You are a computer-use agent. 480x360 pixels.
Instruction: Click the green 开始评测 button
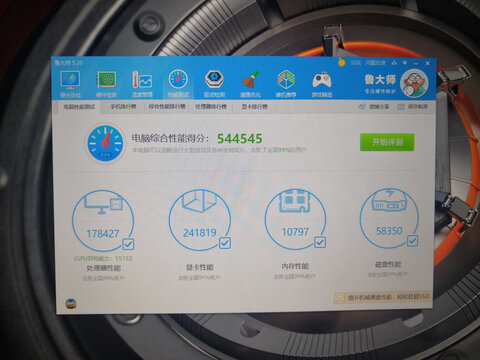387,142
